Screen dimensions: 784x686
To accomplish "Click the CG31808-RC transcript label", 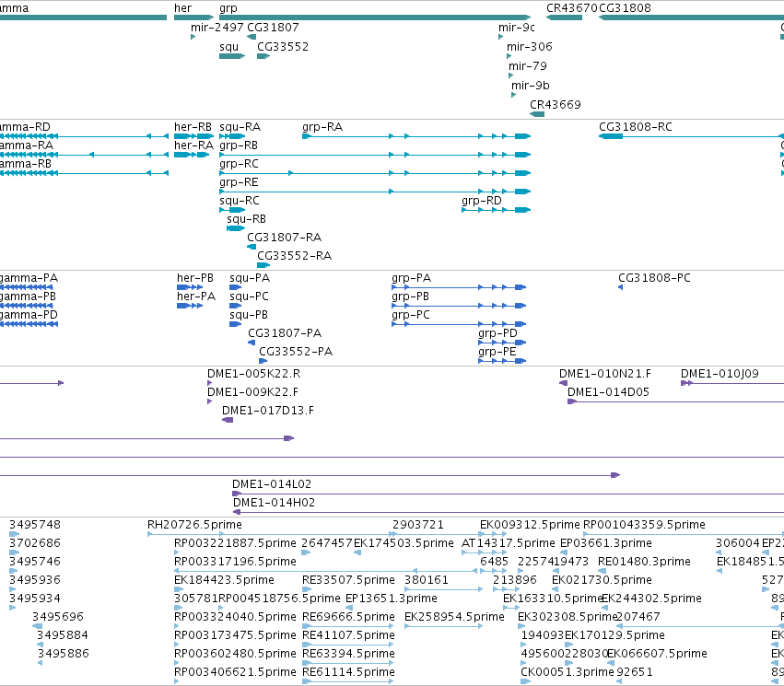I will (x=636, y=127).
